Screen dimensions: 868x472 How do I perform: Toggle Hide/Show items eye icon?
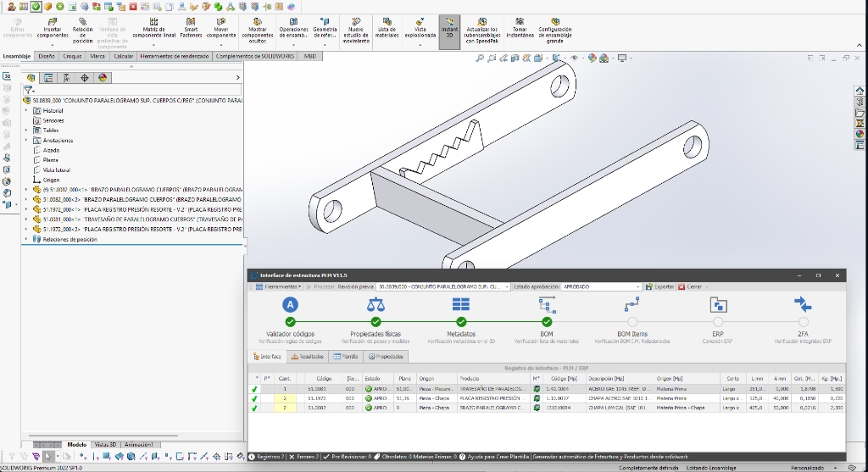575,58
